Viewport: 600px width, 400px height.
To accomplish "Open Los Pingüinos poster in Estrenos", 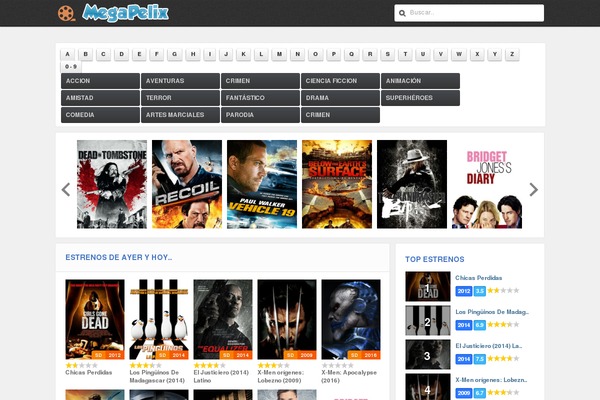I will [159, 319].
